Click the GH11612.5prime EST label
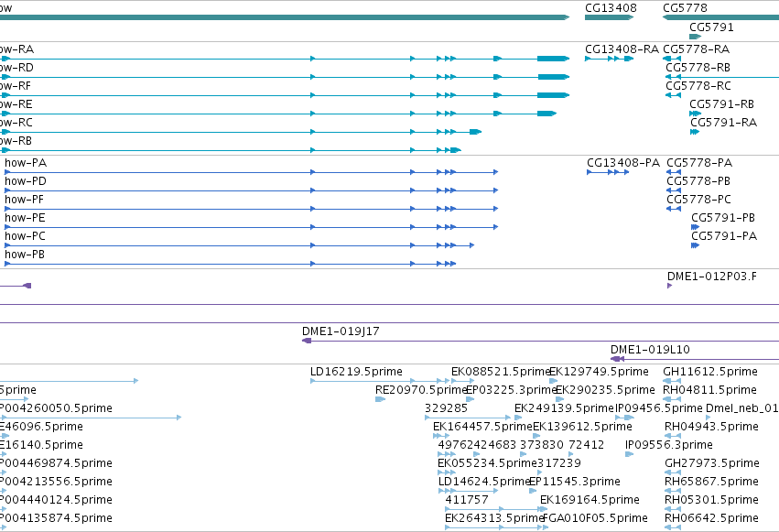 pyautogui.click(x=710, y=372)
